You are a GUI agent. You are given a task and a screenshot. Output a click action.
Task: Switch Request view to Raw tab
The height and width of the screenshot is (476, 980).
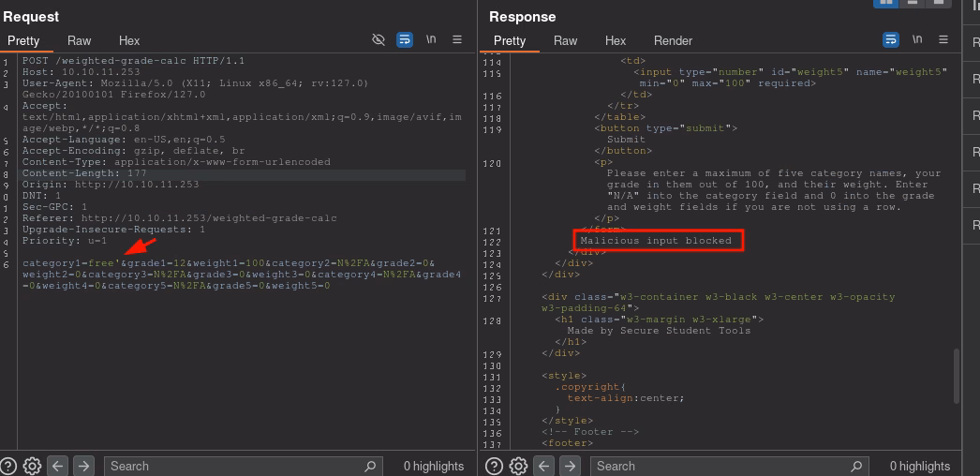[x=80, y=40]
